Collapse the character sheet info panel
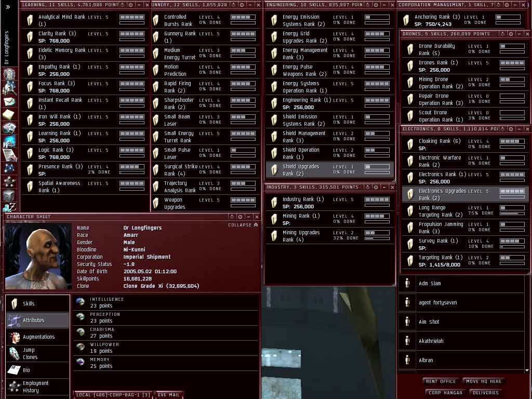Image resolution: width=532 pixels, height=399 pixels. 243,224
